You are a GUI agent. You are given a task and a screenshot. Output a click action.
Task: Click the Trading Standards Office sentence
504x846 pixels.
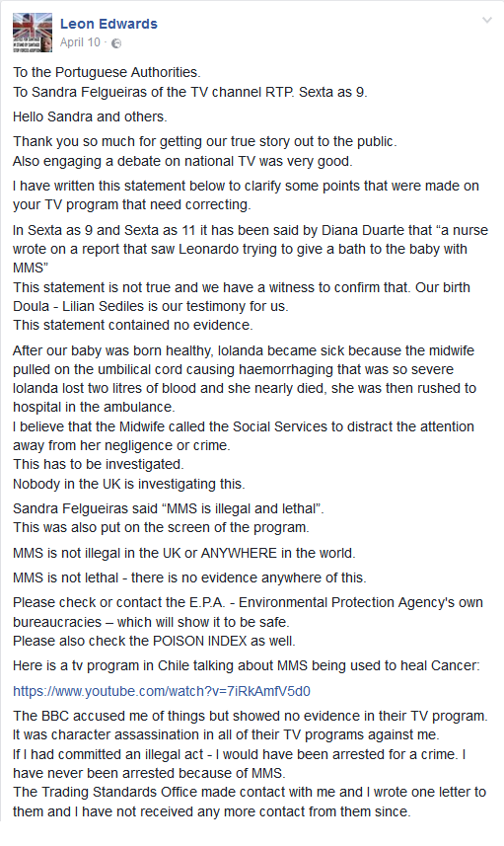click(x=250, y=802)
